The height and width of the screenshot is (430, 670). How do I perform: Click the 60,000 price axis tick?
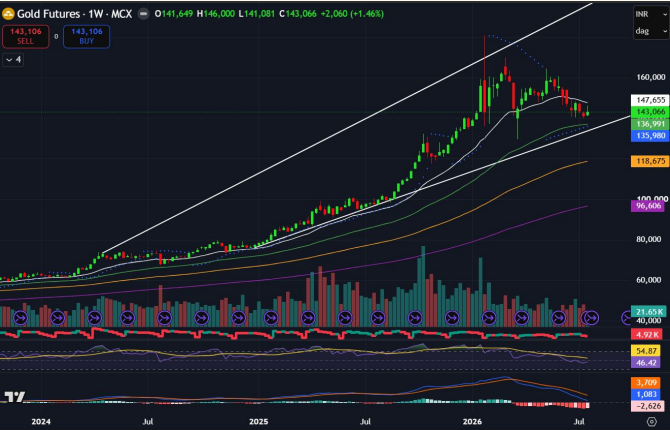[x=649, y=280]
